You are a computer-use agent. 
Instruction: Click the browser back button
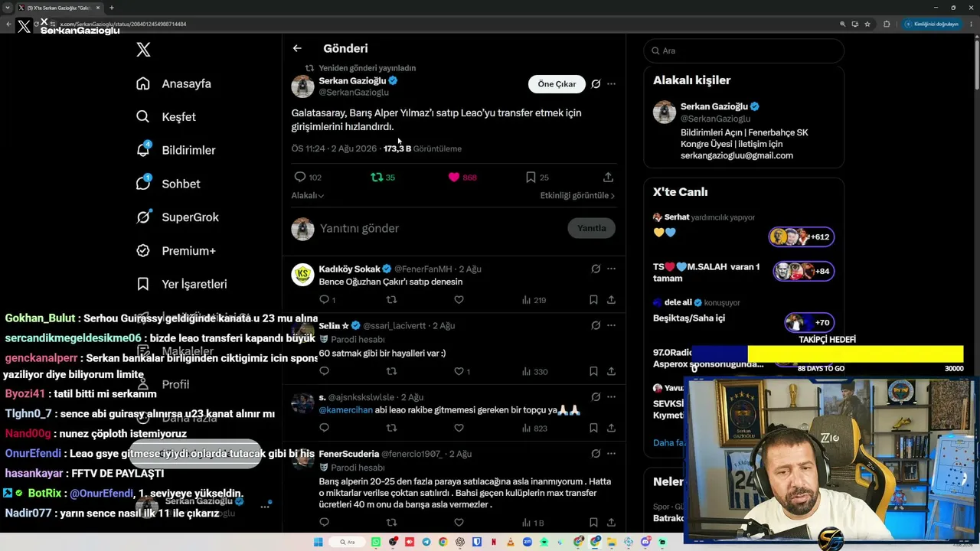click(8, 24)
